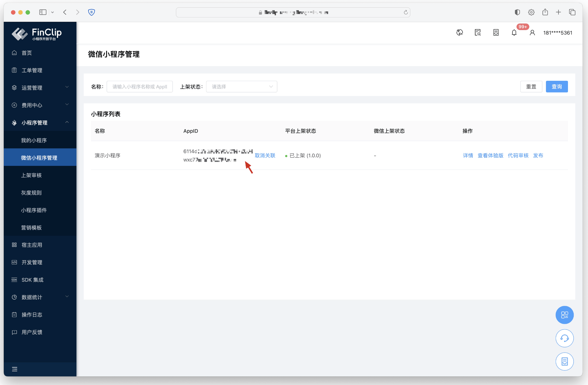Click the 平台上架状态 column header

(301, 131)
